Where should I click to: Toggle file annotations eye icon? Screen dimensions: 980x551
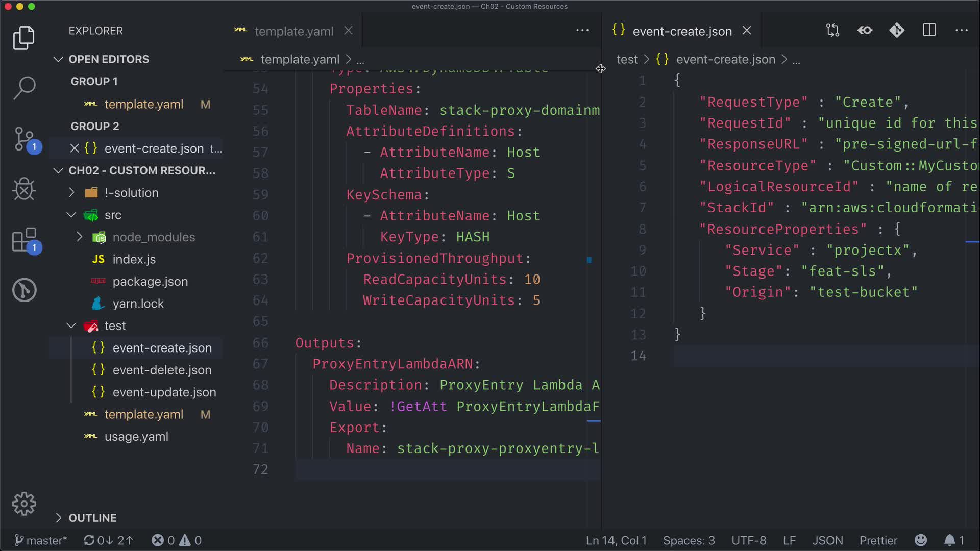click(865, 31)
